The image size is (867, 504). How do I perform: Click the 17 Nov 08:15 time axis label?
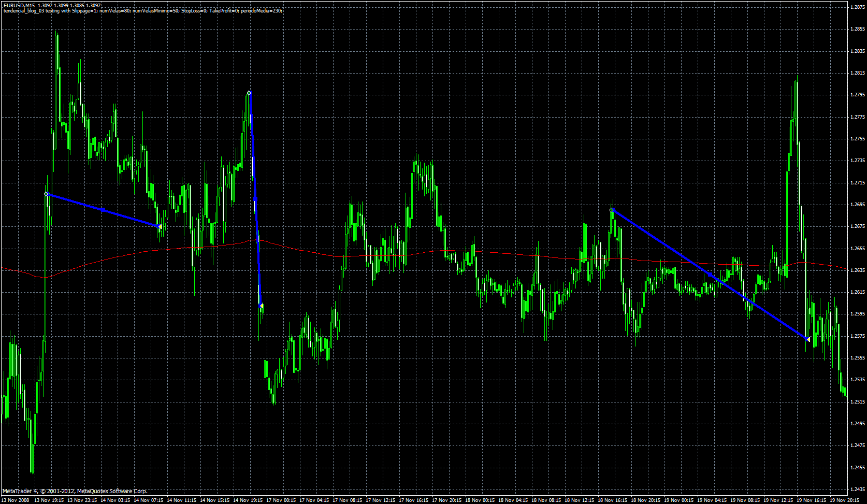coord(348,500)
